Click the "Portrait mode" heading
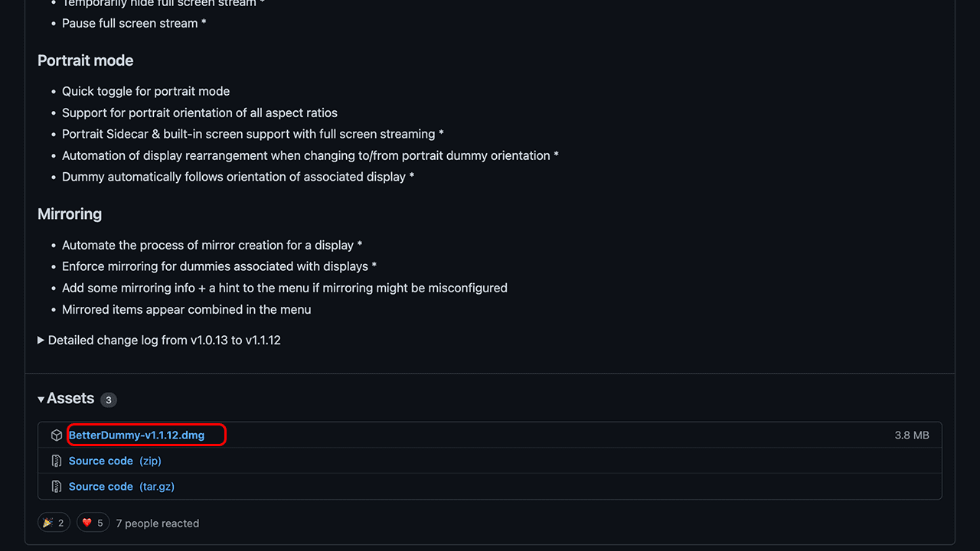This screenshot has width=980, height=551. [85, 60]
